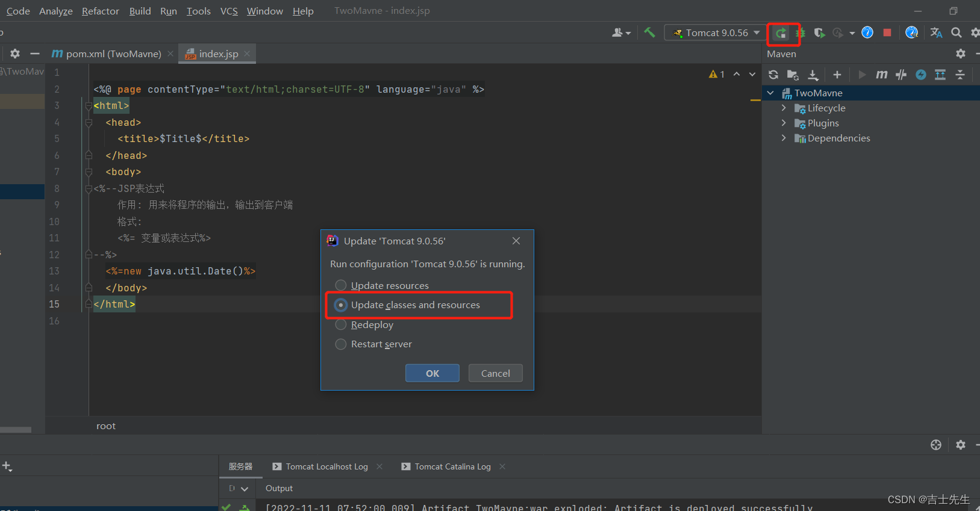The height and width of the screenshot is (511, 980).
Task: Close the Update 'Tomcat 9.0.56' dialog
Action: click(x=516, y=241)
